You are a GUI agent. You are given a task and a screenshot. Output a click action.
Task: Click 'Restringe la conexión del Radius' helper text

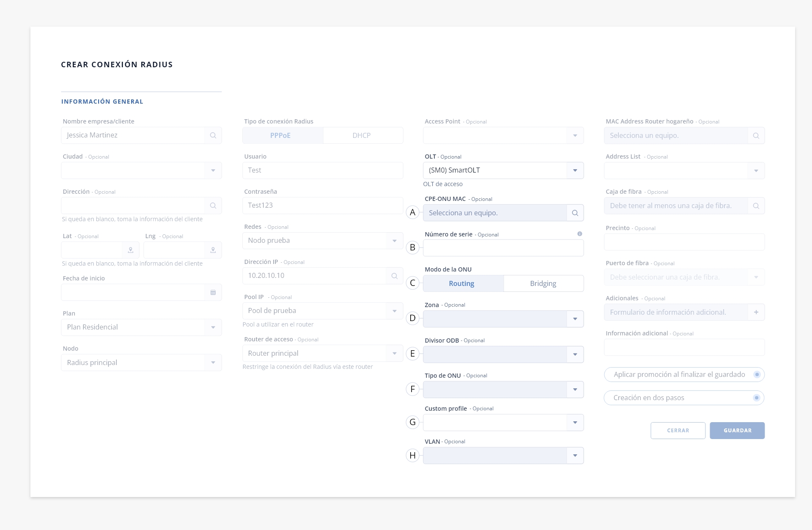[x=307, y=367]
